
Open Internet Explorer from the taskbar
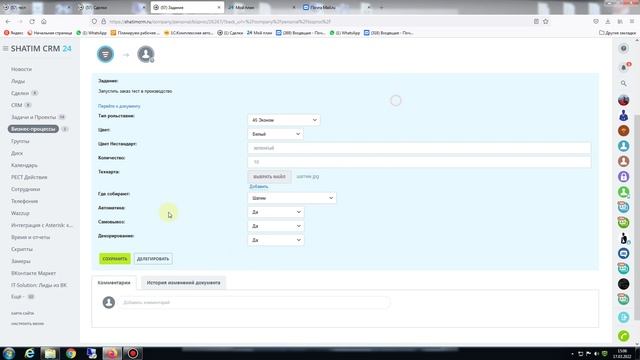29,353
